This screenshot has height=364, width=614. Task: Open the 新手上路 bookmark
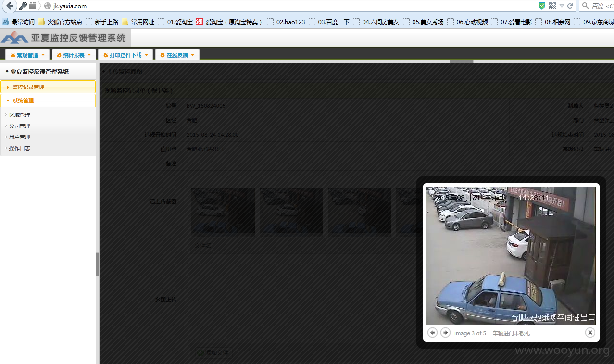point(102,22)
